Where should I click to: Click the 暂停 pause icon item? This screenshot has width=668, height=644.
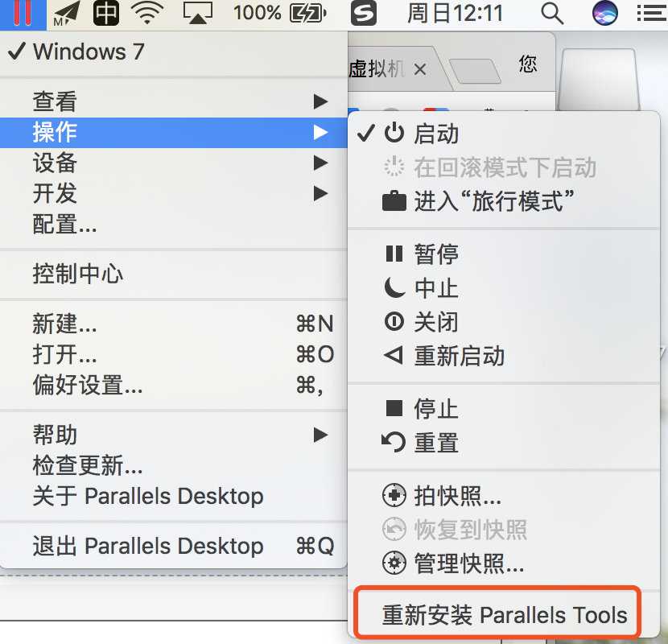click(x=504, y=254)
